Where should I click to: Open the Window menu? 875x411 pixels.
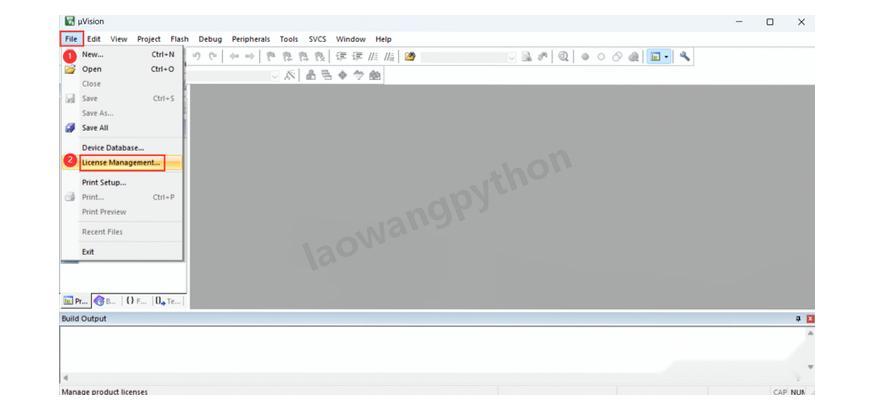(x=350, y=39)
